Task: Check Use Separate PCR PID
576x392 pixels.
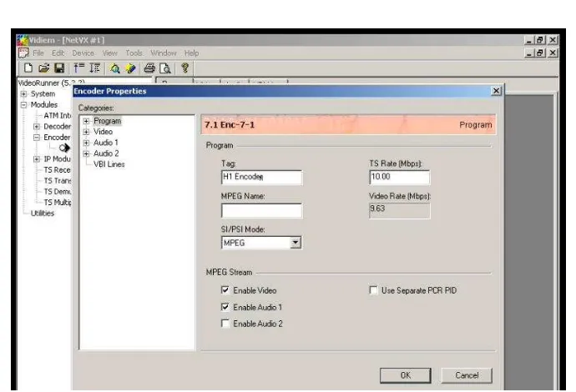Action: coord(373,290)
